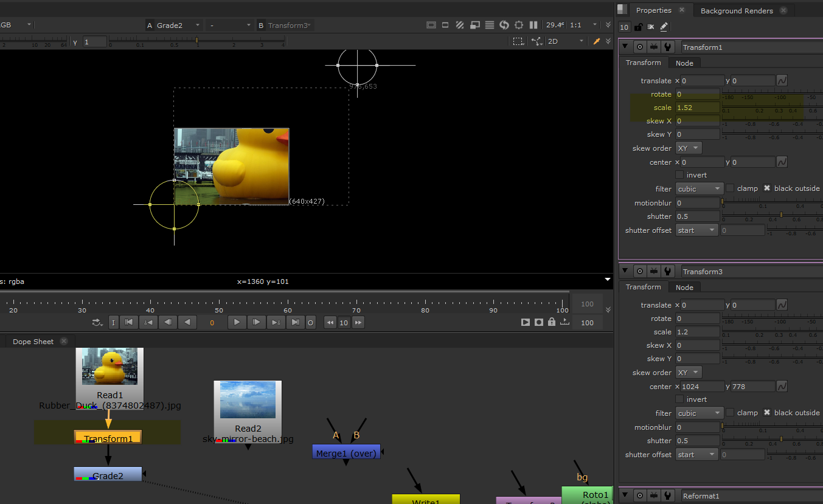Toggle the clamp checkbox in Transform1
Image resolution: width=823 pixels, height=504 pixels.
(730, 188)
